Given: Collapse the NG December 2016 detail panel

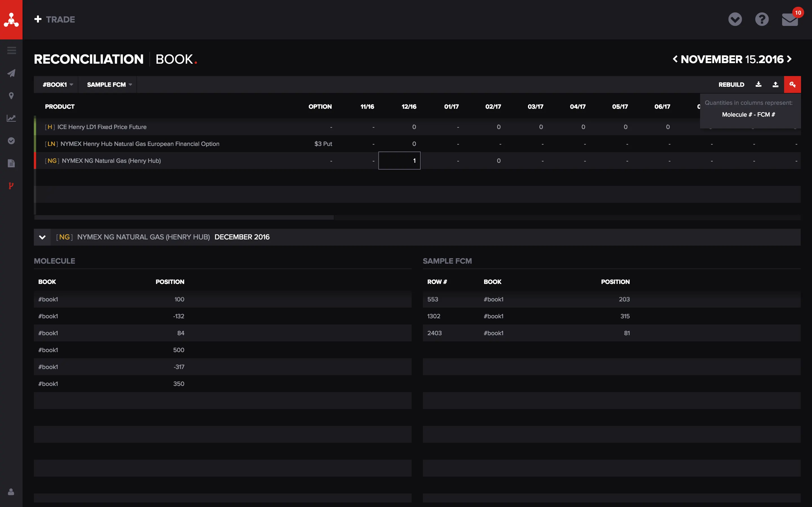Looking at the screenshot, I should click(42, 237).
